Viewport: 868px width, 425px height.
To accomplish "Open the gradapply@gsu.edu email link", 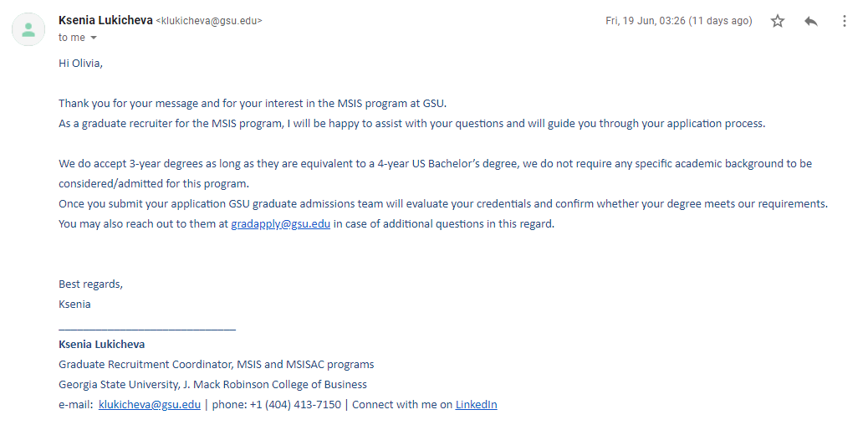I will click(x=281, y=224).
